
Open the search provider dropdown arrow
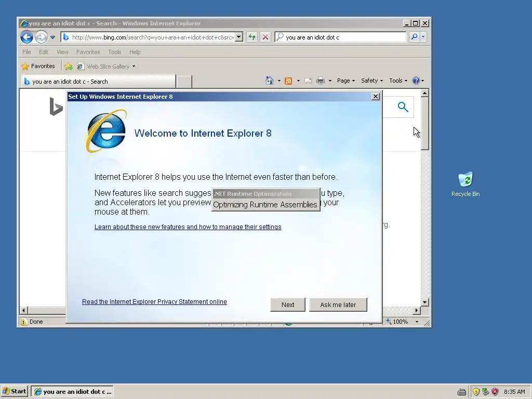click(x=423, y=37)
